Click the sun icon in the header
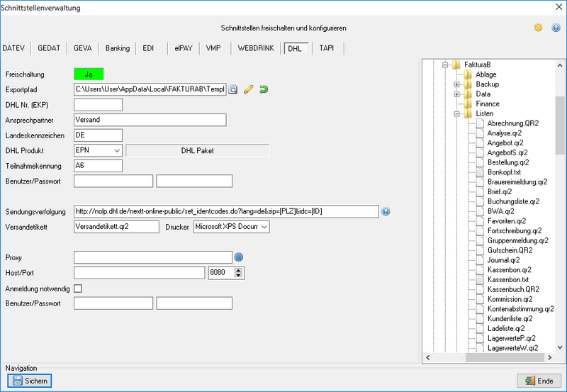 (x=538, y=28)
